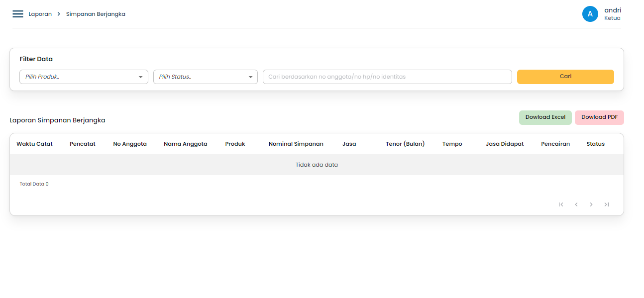Screen dimensions: 644x298
Task: Click the Laporan breadcrumb link
Action: [40, 14]
